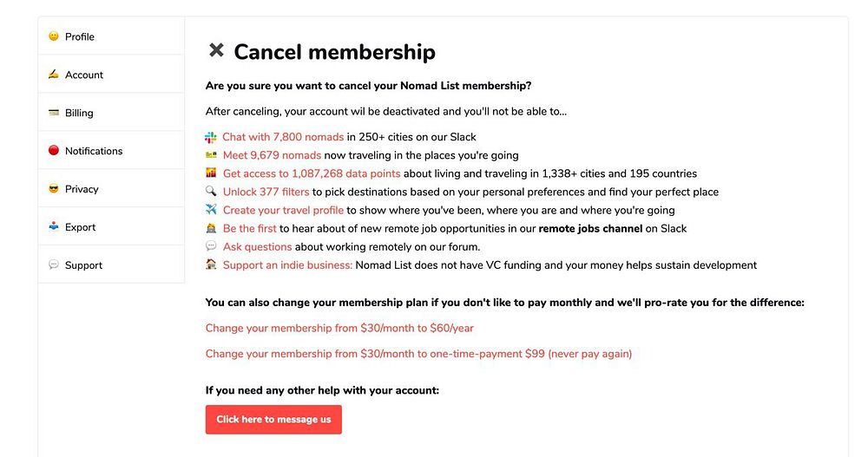Click the red circle Notifications icon

click(x=54, y=151)
